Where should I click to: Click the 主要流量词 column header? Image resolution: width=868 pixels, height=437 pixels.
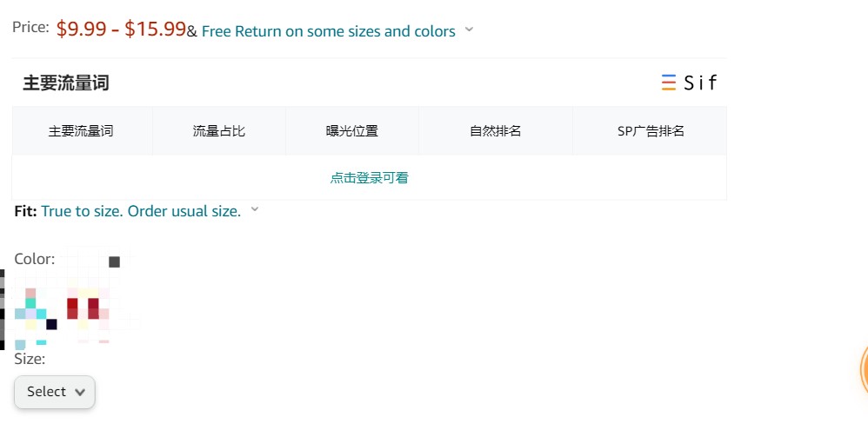coord(81,131)
